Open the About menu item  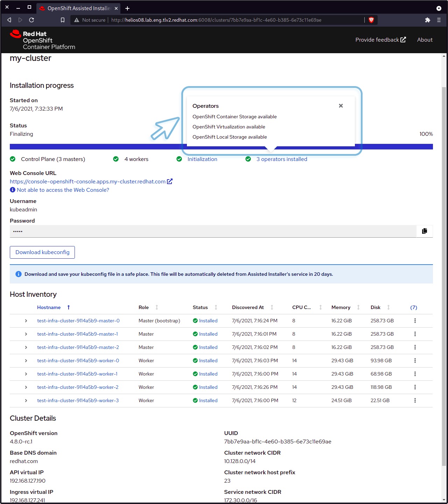tap(425, 40)
